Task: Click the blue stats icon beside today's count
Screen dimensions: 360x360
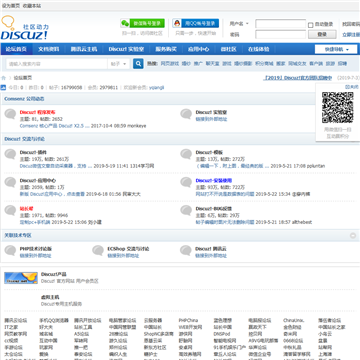Action: 3,88
